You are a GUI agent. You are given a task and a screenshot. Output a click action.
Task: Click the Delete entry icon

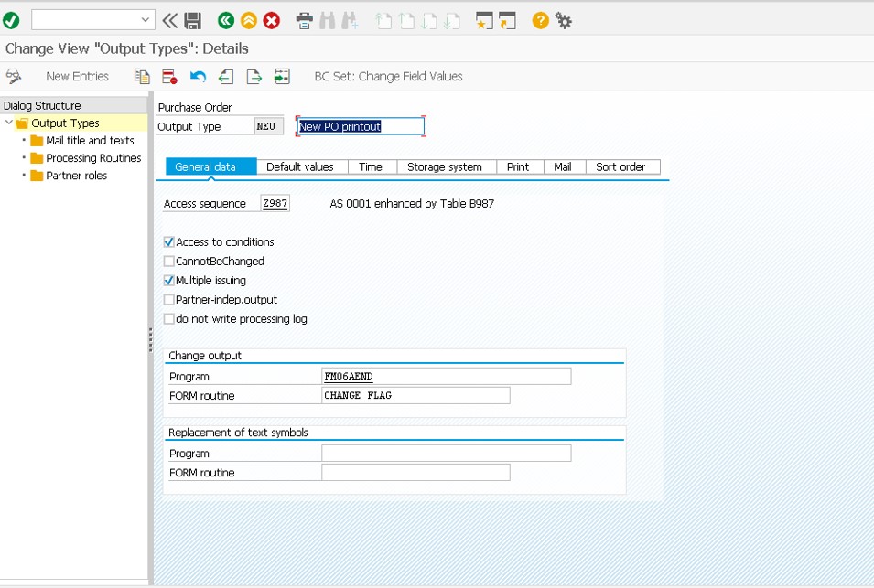coord(169,76)
